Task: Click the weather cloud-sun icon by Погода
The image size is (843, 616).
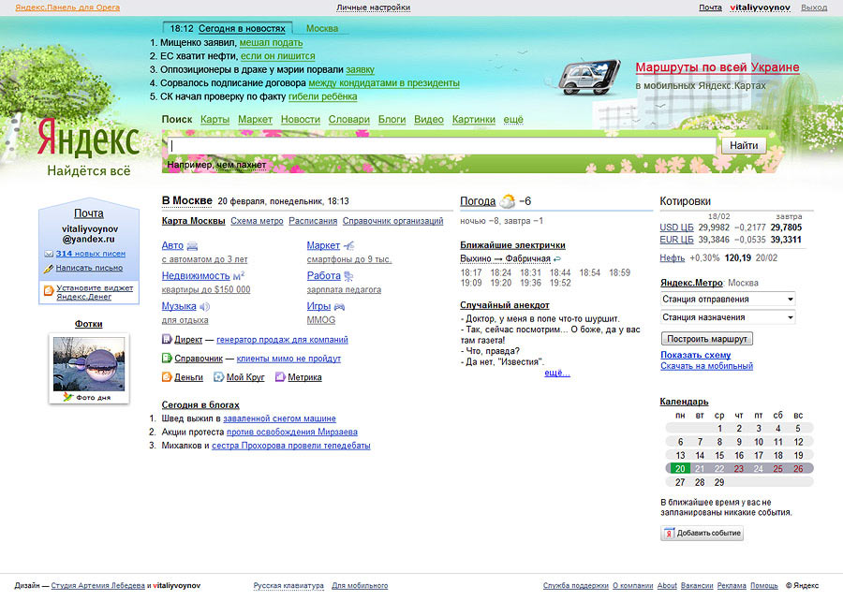Action: click(x=507, y=201)
